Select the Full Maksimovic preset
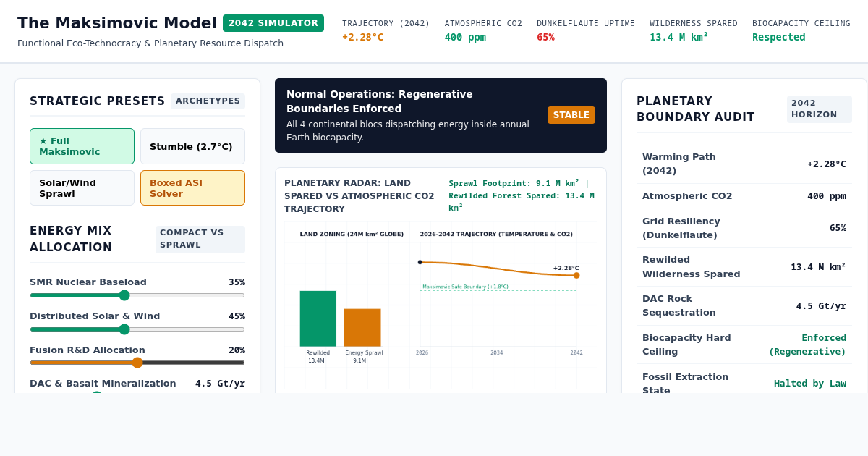Viewport: 868px width, 456px height. tap(82, 146)
